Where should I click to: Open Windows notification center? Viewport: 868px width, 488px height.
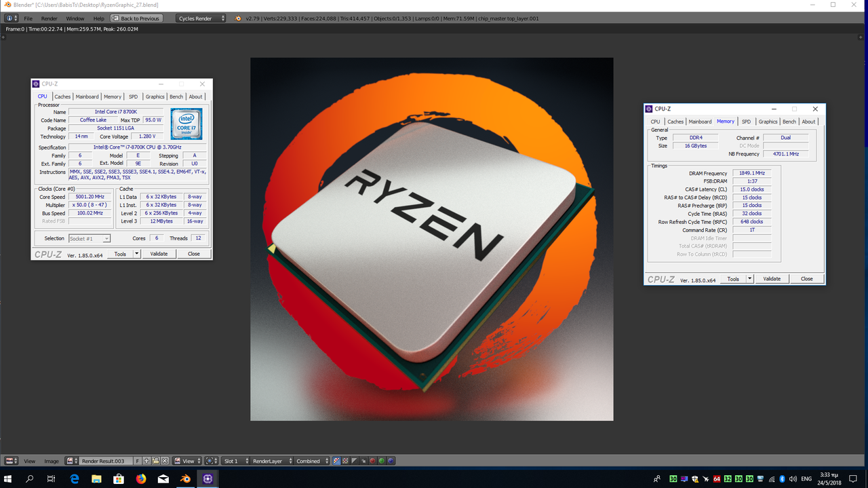click(853, 479)
